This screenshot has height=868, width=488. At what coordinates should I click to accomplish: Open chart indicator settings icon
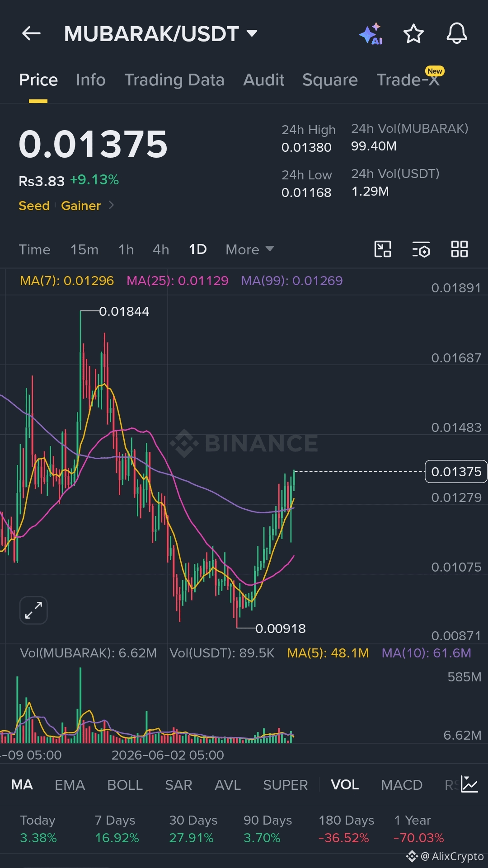click(421, 249)
